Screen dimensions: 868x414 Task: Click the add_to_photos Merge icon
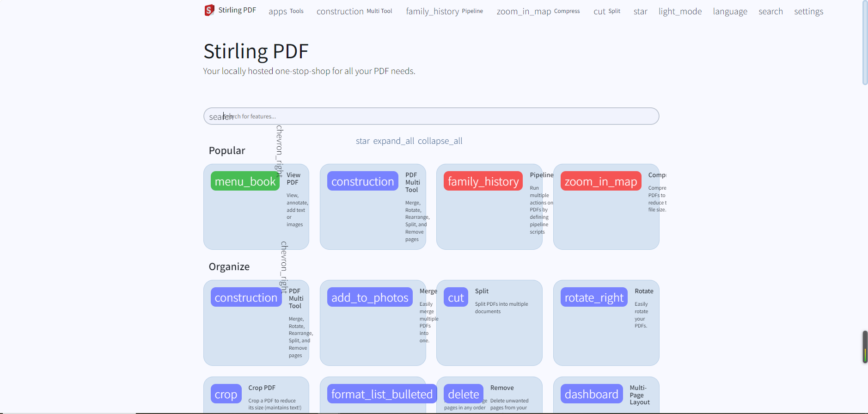coord(370,297)
